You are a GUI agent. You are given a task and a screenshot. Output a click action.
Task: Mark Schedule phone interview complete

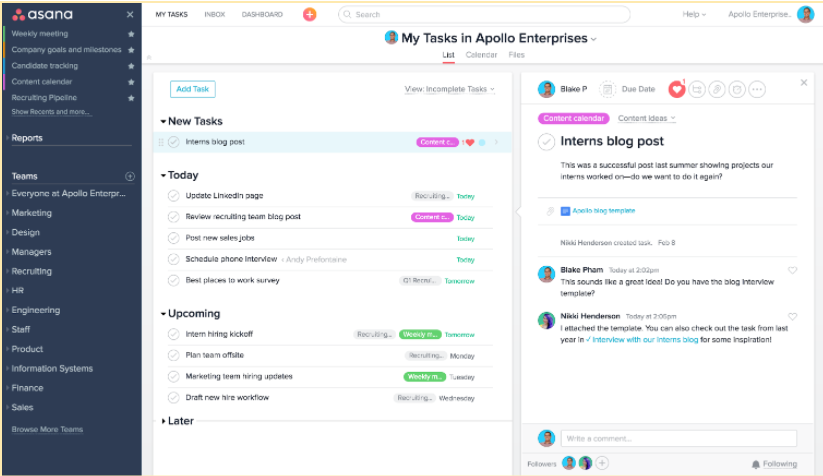(174, 259)
